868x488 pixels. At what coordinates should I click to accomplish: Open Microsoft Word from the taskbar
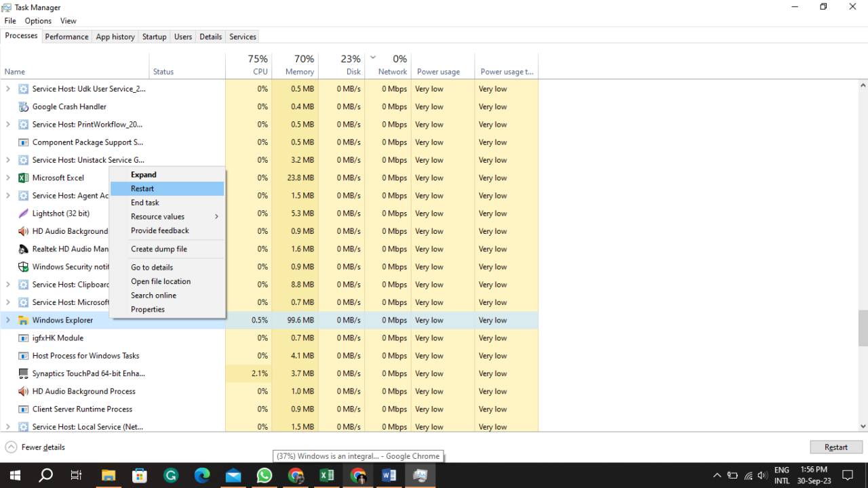tap(389, 476)
